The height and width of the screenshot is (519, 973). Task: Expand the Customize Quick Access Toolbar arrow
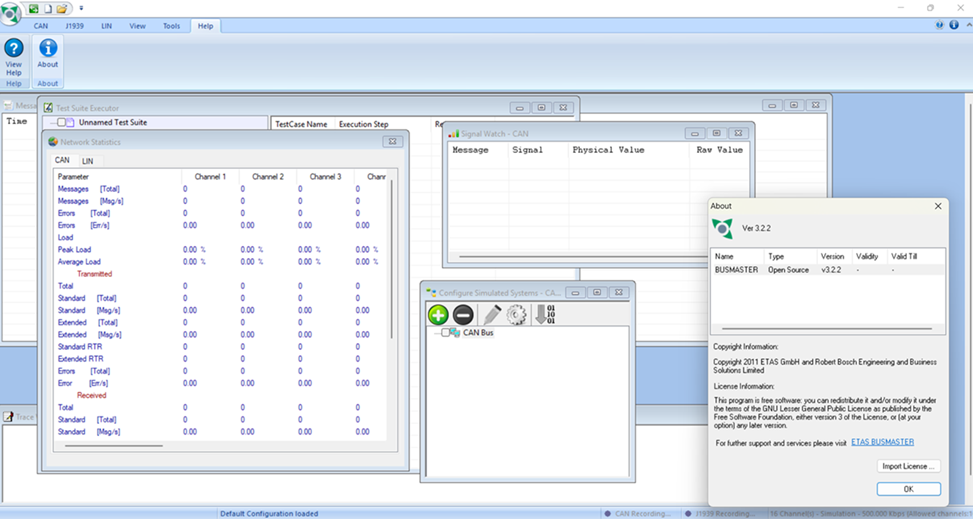pos(81,9)
